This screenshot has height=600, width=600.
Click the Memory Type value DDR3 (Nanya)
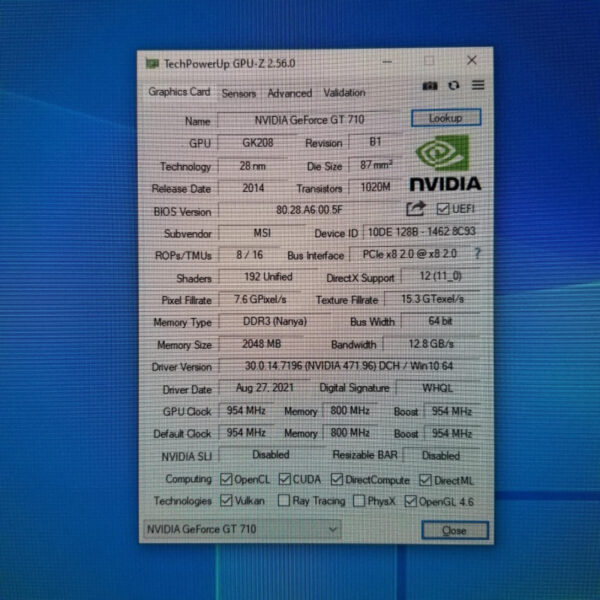coord(275,321)
